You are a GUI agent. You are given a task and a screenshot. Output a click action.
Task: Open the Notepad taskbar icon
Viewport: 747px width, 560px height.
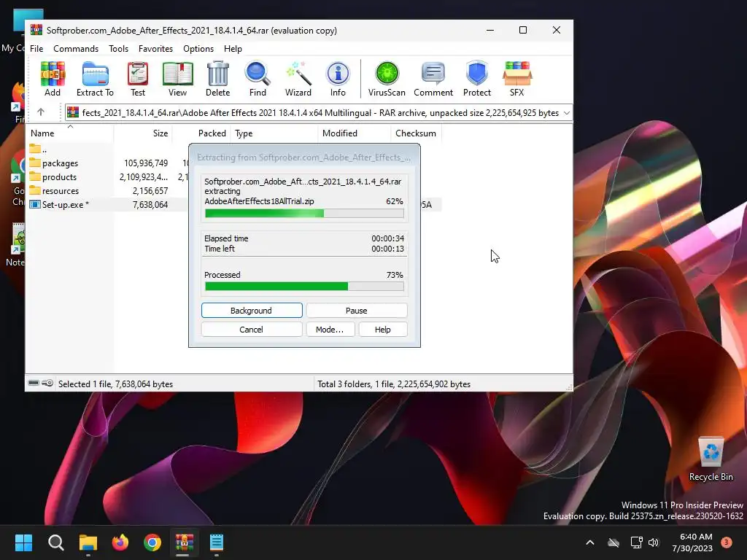[216, 542]
